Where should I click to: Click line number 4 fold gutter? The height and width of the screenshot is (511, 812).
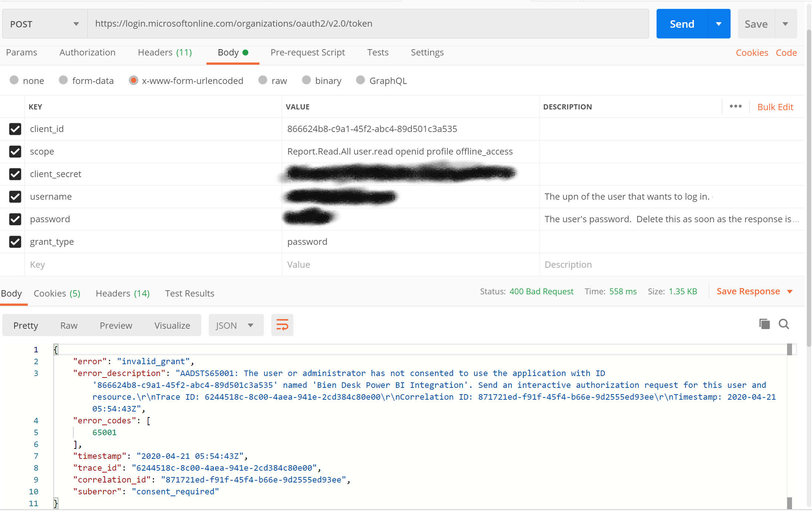(x=36, y=420)
